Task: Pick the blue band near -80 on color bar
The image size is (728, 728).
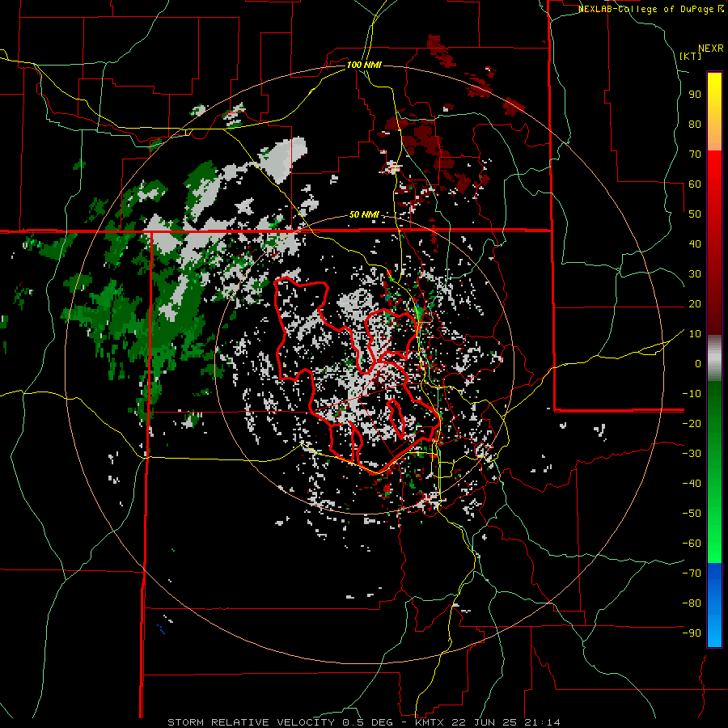Action: 714,603
